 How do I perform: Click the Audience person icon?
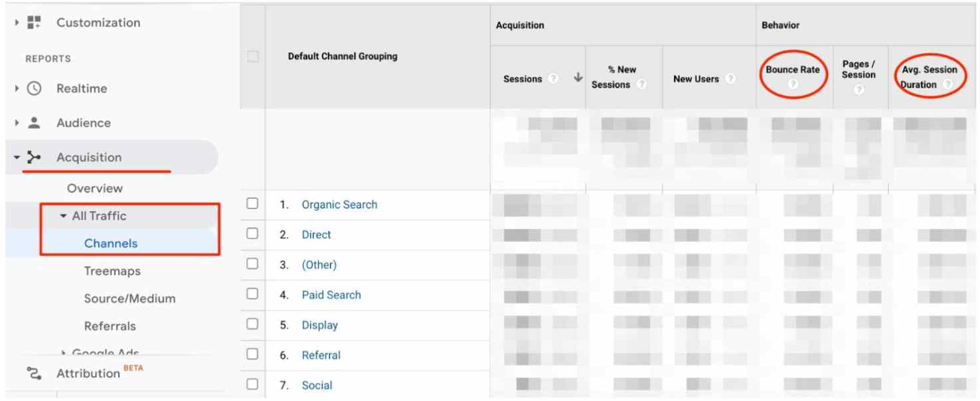pyautogui.click(x=34, y=123)
